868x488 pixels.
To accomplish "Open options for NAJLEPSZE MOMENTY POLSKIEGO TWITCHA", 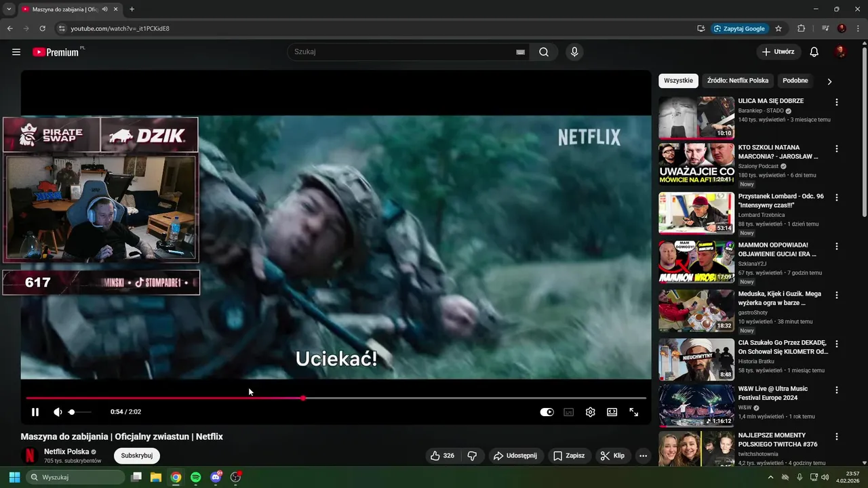I will tap(836, 437).
